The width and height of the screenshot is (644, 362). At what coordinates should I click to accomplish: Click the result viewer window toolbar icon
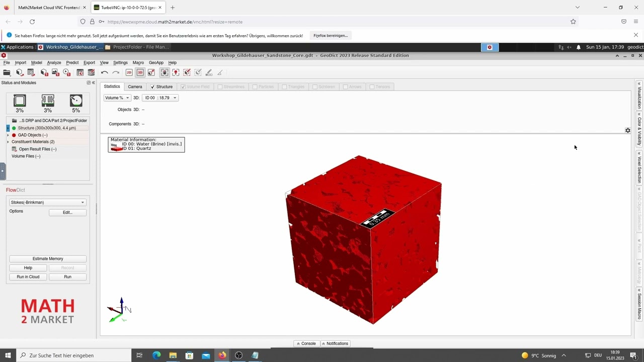coord(80,72)
